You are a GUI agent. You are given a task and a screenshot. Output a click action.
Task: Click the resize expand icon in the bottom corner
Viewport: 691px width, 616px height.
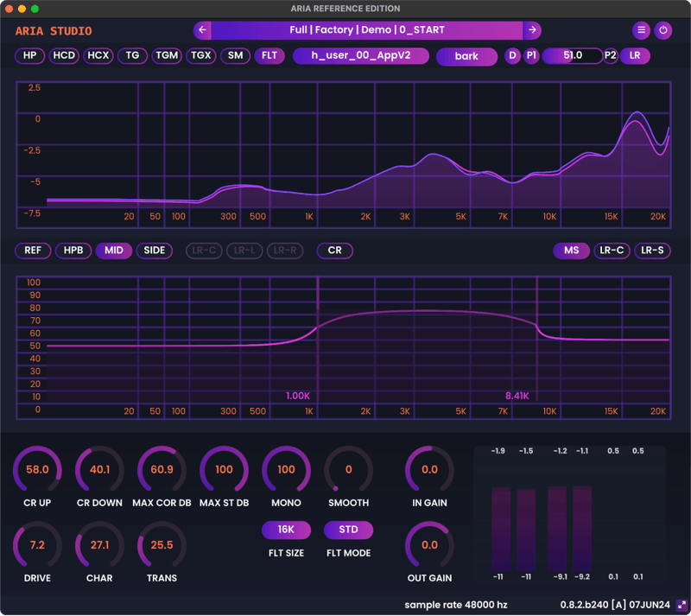681,605
